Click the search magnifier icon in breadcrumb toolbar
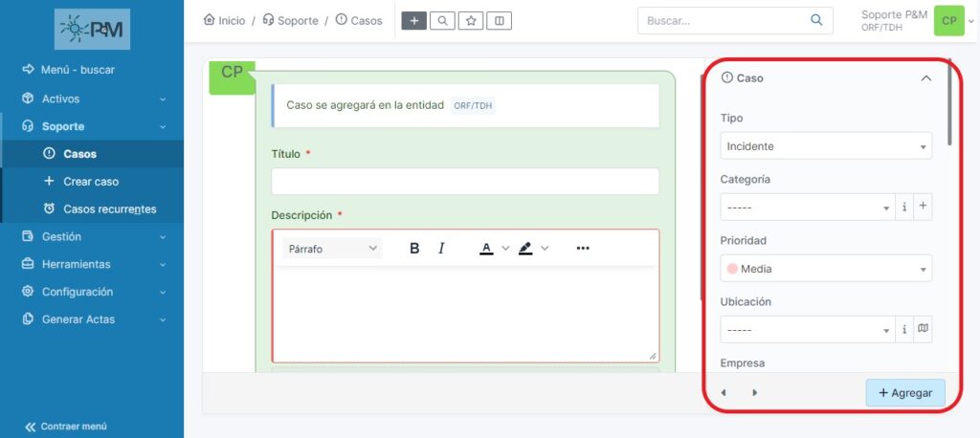980x438 pixels. [x=442, y=20]
